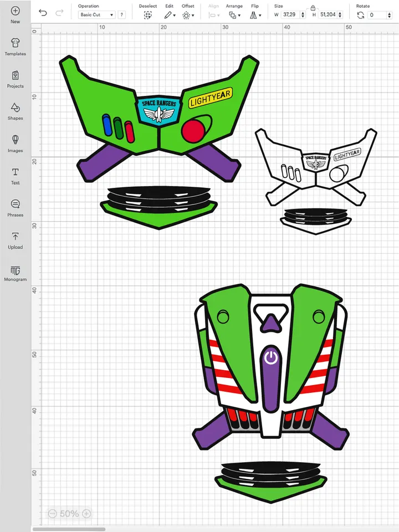Click the height value stepper arrows
Image resolution: width=399 pixels, height=532 pixels.
pyautogui.click(x=340, y=14)
